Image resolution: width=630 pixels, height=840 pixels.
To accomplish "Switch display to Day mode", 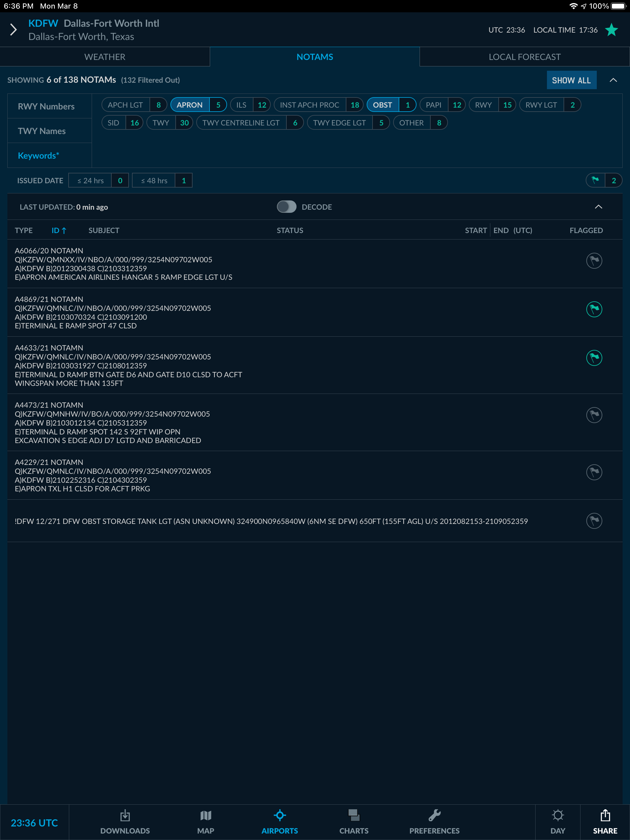I will [x=558, y=821].
